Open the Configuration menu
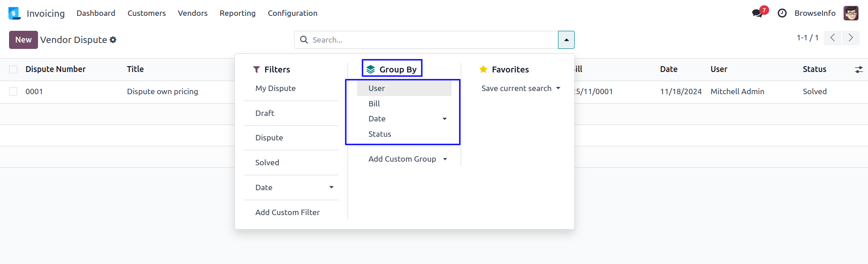This screenshot has width=868, height=264. [292, 13]
